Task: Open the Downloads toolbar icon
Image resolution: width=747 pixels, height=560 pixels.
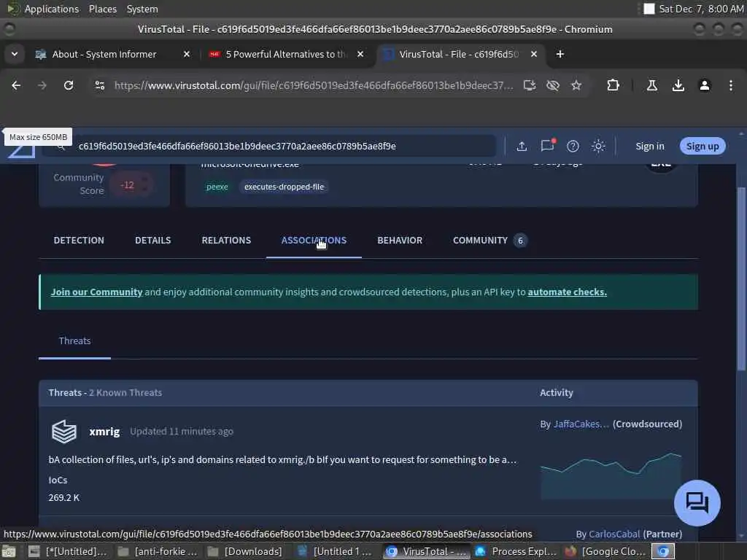Action: coord(678,85)
